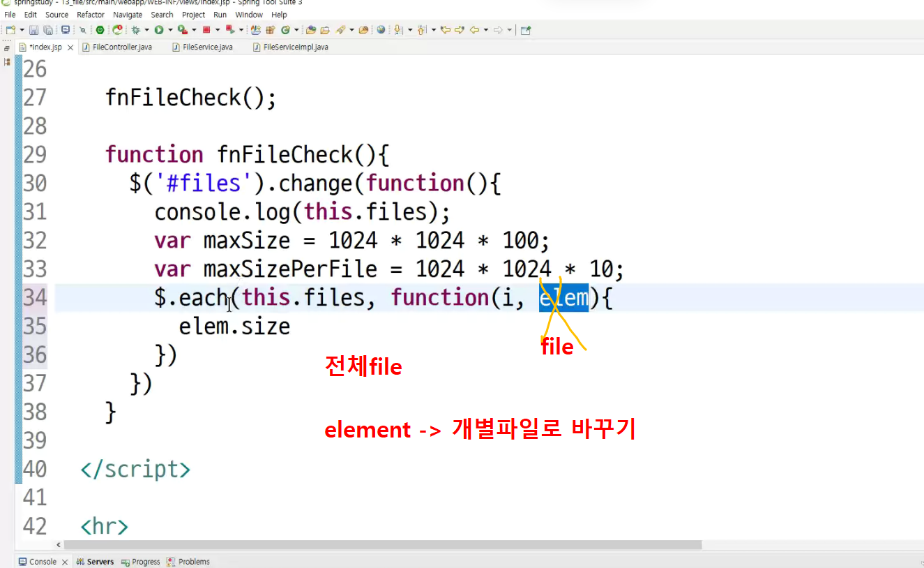Viewport: 924px width, 568px height.
Task: Click line number 34 in the gutter
Action: click(x=35, y=298)
